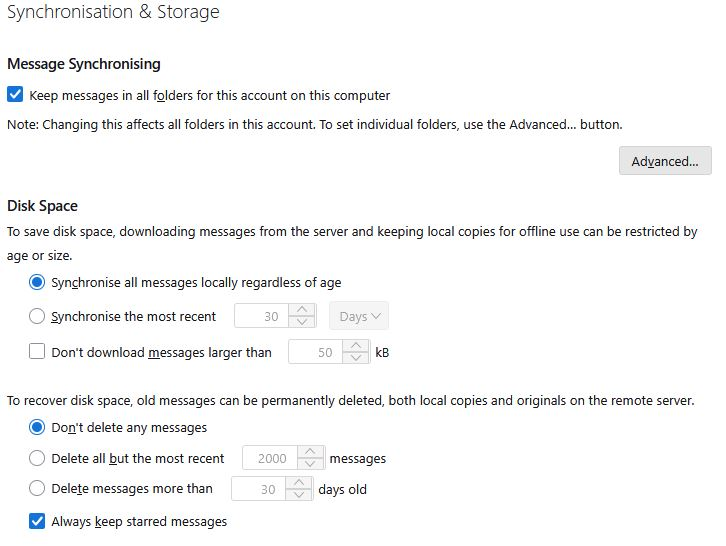Decrease max message size with down arrow
The width and height of the screenshot is (726, 546).
coord(356,358)
